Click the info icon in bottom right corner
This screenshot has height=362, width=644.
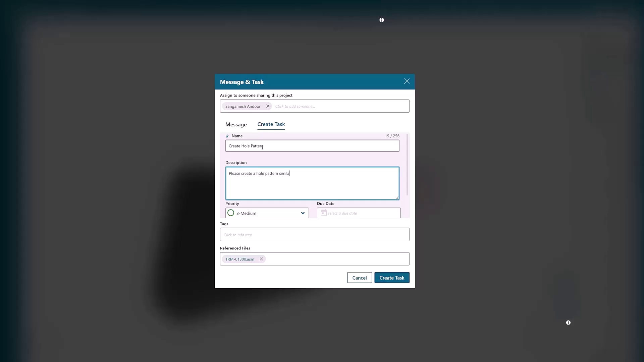(568, 322)
